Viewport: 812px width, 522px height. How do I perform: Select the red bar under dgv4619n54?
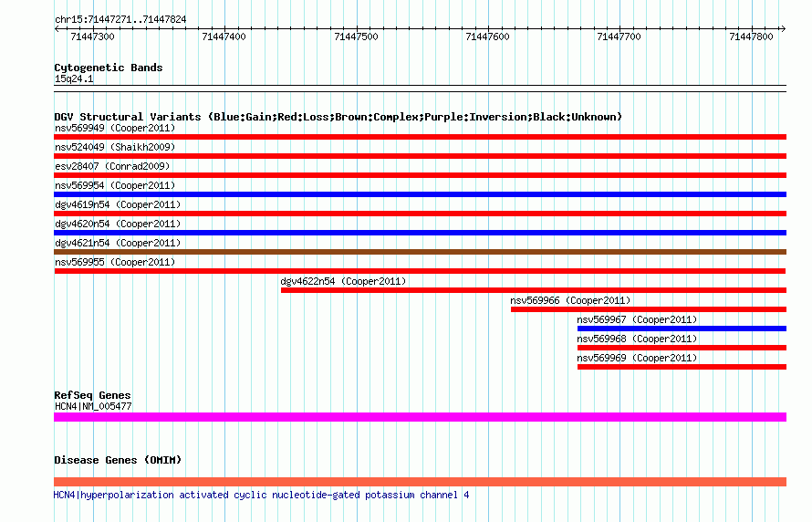click(420, 214)
